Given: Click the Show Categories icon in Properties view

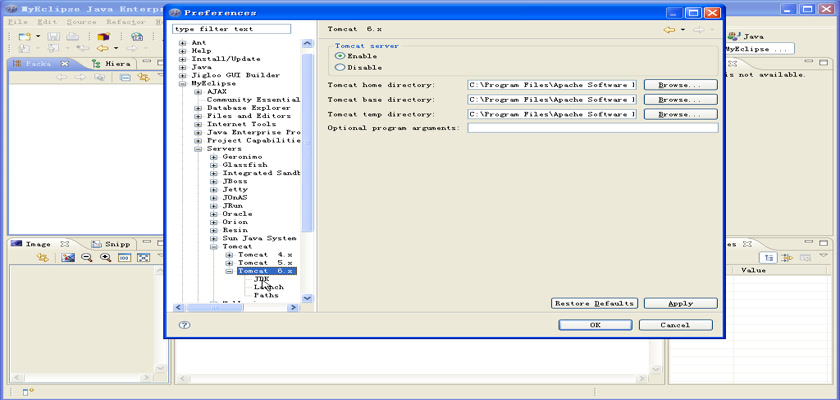Looking at the screenshot, I should click(769, 258).
